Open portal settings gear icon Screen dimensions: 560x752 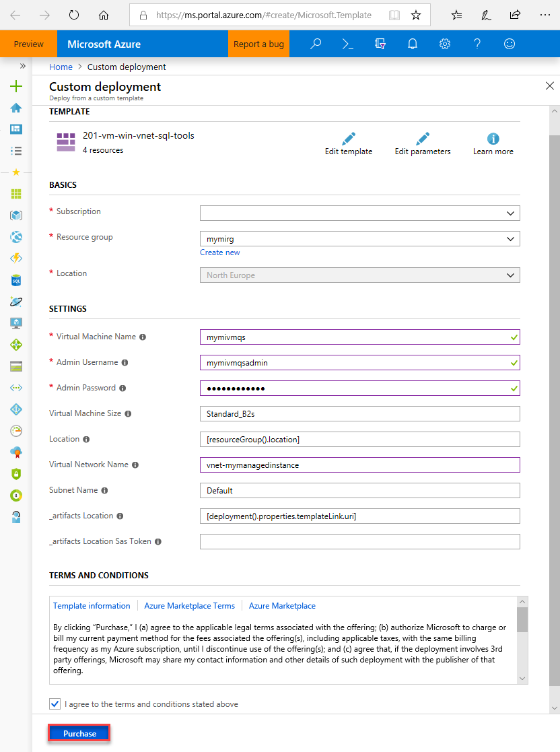(x=445, y=44)
